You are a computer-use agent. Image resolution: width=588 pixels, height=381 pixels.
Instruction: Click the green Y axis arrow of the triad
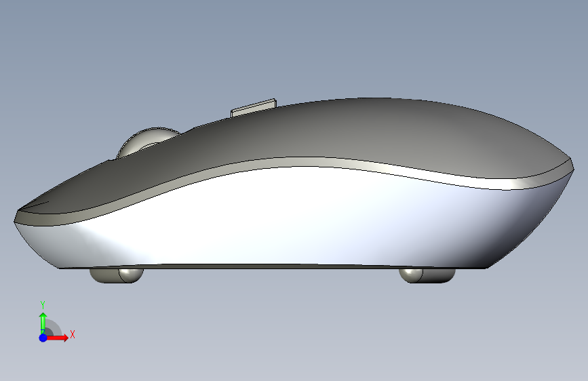click(x=43, y=323)
